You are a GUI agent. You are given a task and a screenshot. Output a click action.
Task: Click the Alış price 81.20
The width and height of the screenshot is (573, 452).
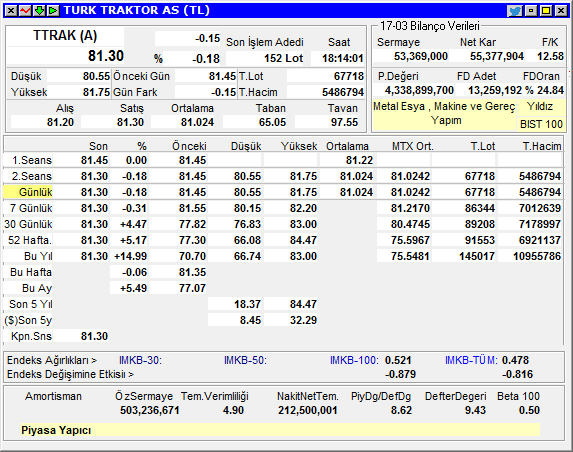[x=60, y=122]
